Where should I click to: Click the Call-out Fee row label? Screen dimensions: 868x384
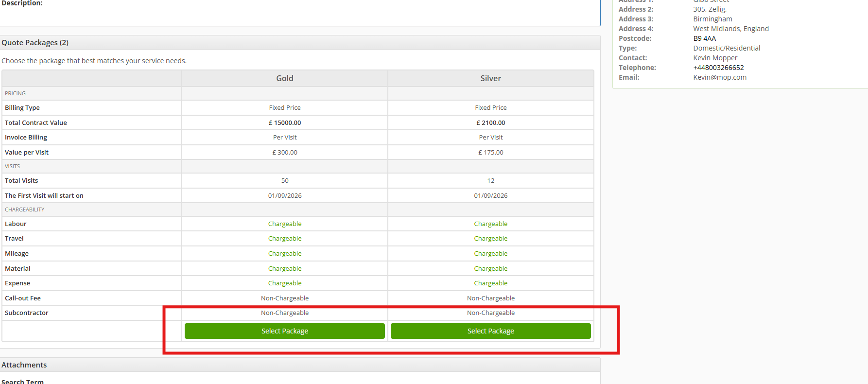pyautogui.click(x=23, y=298)
